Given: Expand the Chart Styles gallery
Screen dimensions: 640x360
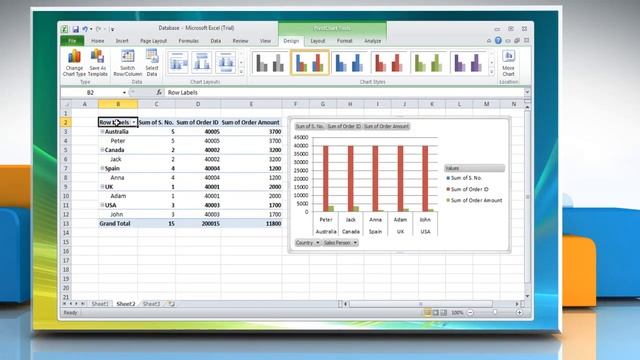Looking at the screenshot, I should click(x=491, y=72).
